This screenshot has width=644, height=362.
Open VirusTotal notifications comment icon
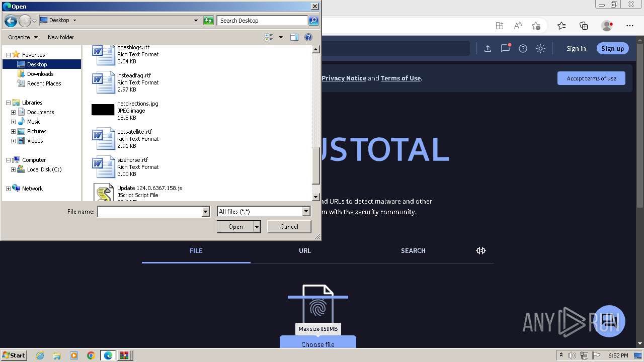[505, 48]
